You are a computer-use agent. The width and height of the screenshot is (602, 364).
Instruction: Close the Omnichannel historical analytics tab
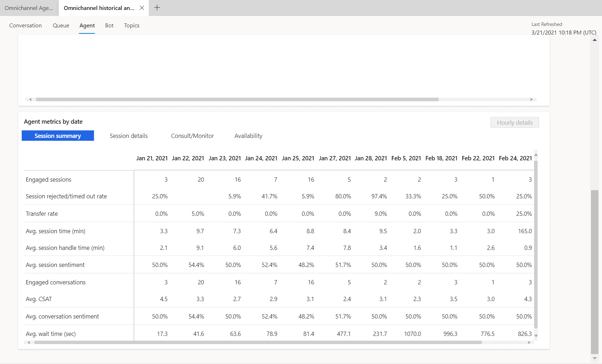(x=142, y=8)
